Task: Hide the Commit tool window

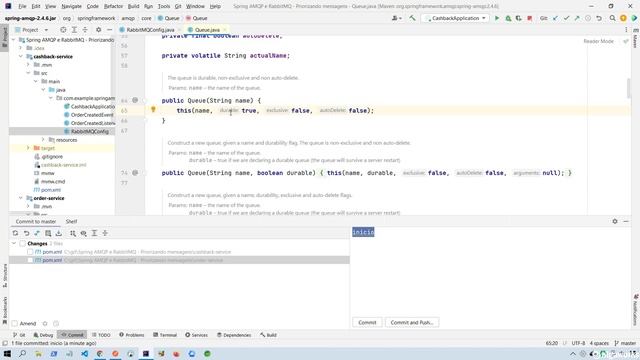Action: tap(626, 221)
